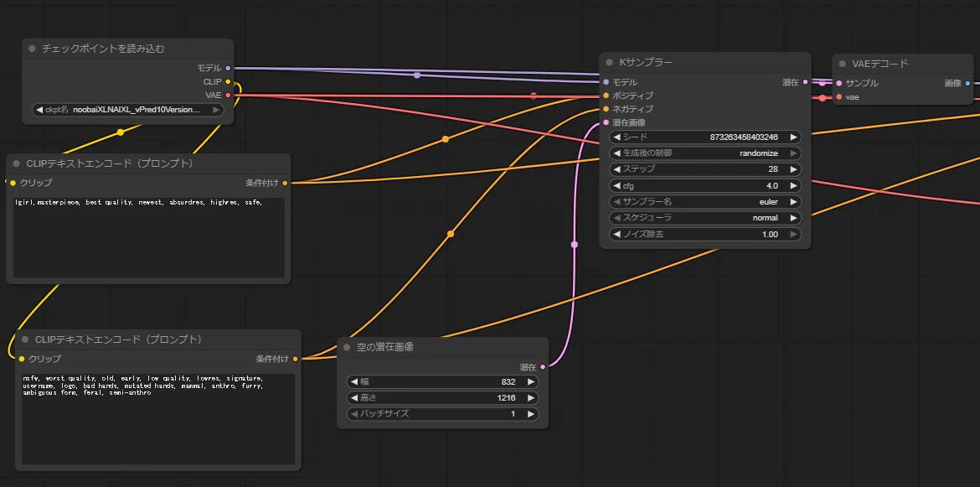Select the VAEデコード node by its title
This screenshot has height=487, width=980.
880,64
